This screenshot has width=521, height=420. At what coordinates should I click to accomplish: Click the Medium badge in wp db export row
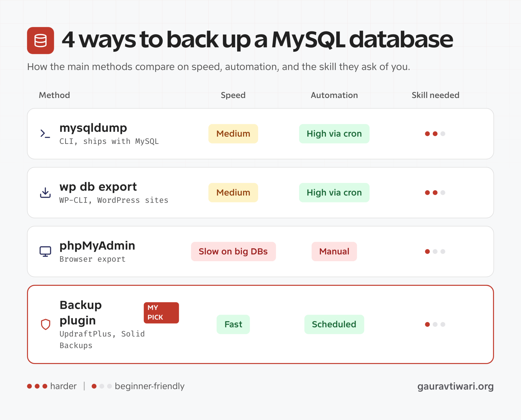[233, 193]
